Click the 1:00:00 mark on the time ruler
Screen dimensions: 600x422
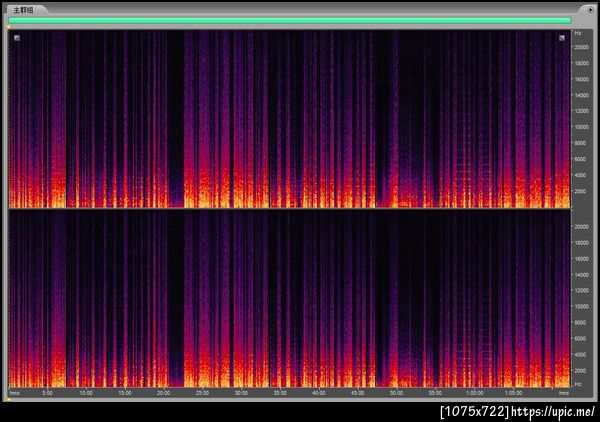tap(474, 393)
